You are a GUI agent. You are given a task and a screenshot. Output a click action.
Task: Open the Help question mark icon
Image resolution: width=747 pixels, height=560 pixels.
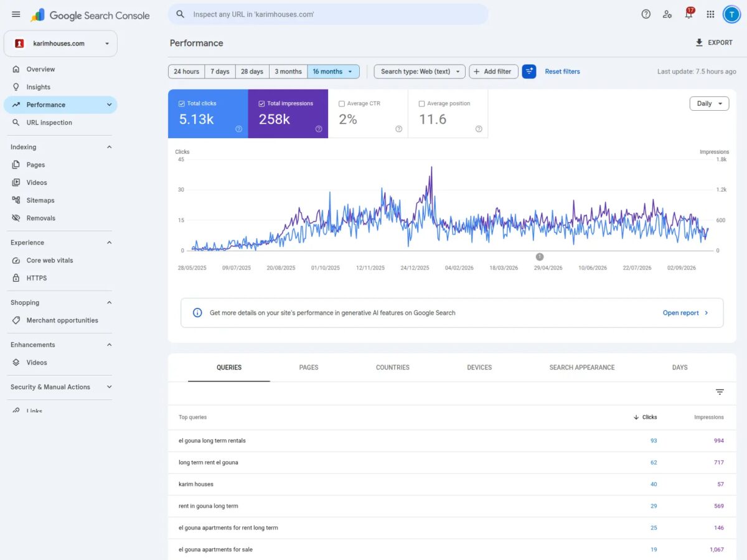[x=646, y=14]
